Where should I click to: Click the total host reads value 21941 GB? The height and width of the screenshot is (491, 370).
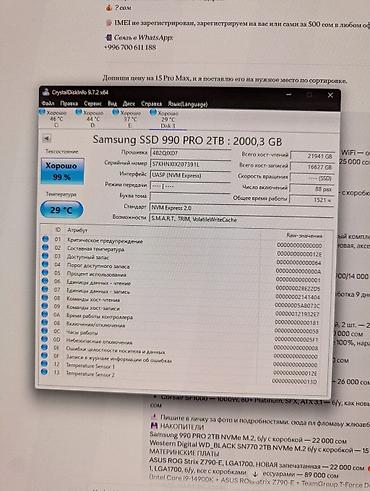pyautogui.click(x=312, y=156)
